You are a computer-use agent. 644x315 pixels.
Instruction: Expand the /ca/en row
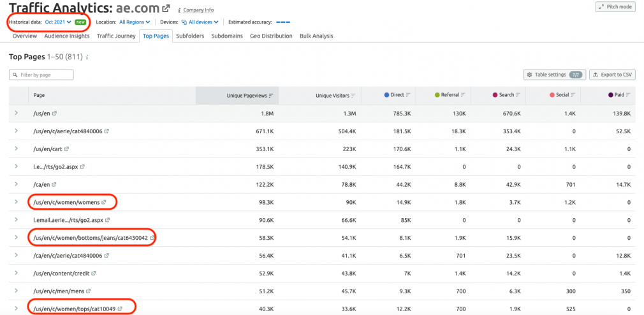17,184
